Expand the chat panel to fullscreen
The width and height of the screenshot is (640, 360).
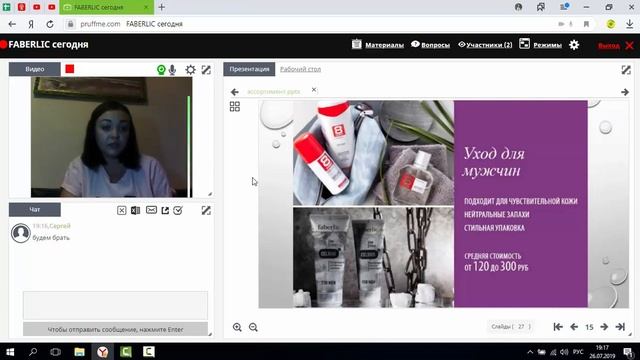[x=206, y=210]
